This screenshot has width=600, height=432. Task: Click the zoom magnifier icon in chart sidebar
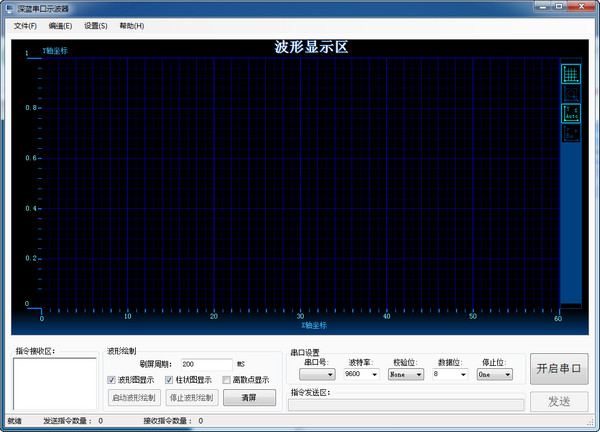[571, 93]
